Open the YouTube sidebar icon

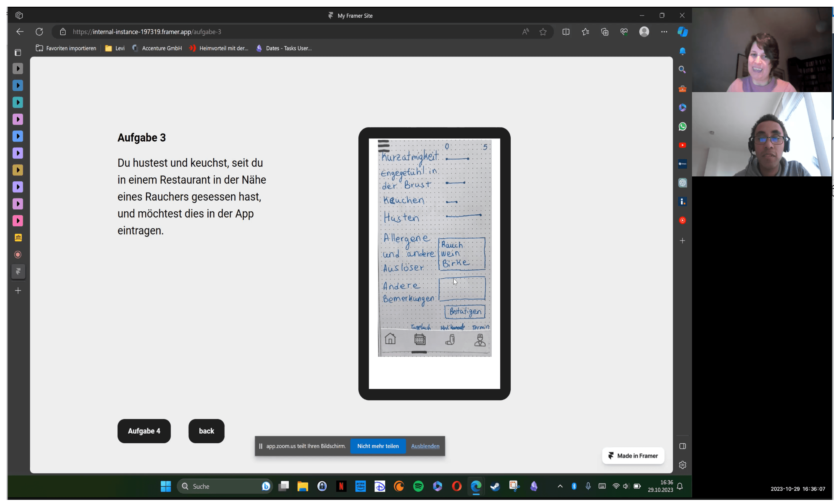[682, 145]
